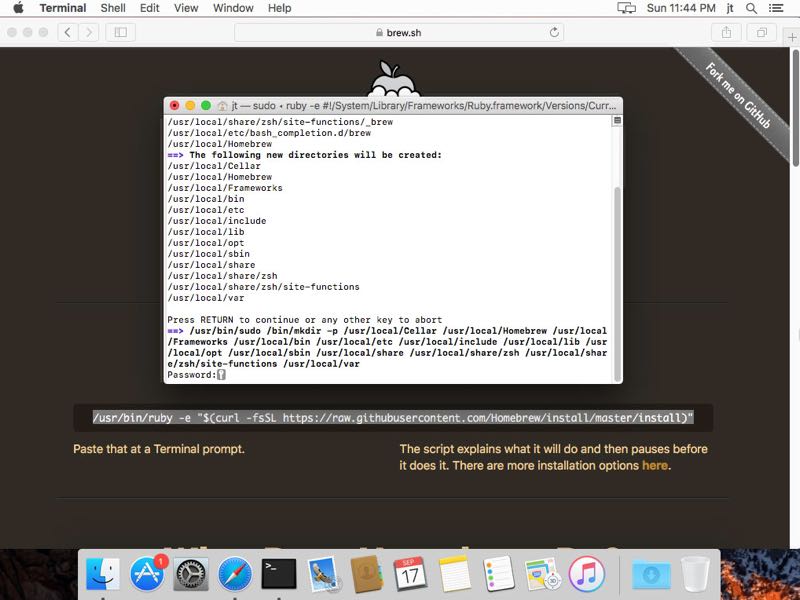This screenshot has height=600, width=800.
Task: Open a new Safari tab with plus button
Action: pyautogui.click(x=791, y=37)
